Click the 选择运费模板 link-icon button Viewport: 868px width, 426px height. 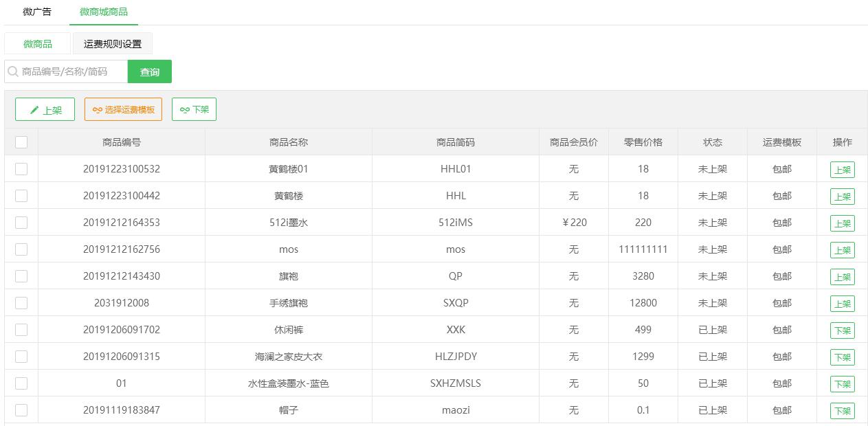click(x=123, y=109)
